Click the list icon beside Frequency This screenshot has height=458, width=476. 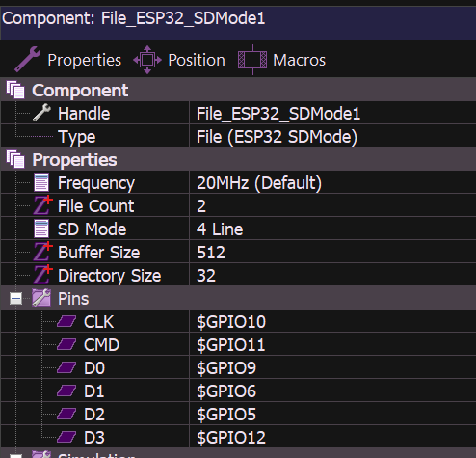[x=41, y=182]
